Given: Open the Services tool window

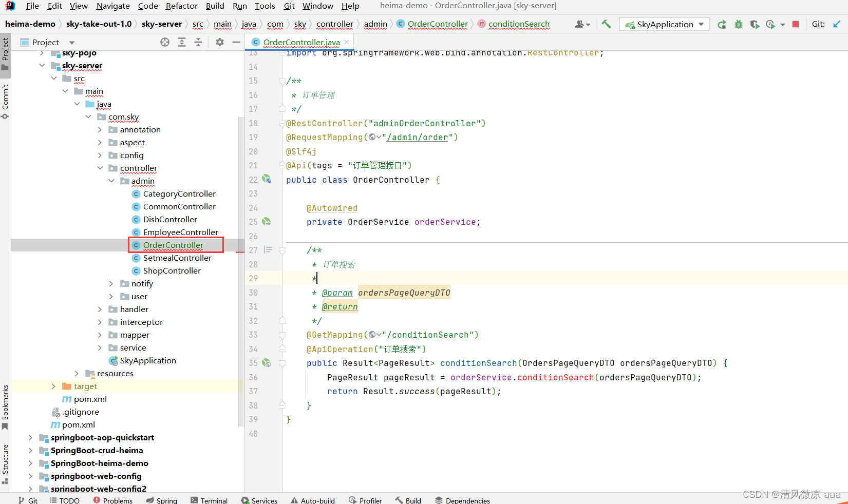Looking at the screenshot, I should coord(259,500).
